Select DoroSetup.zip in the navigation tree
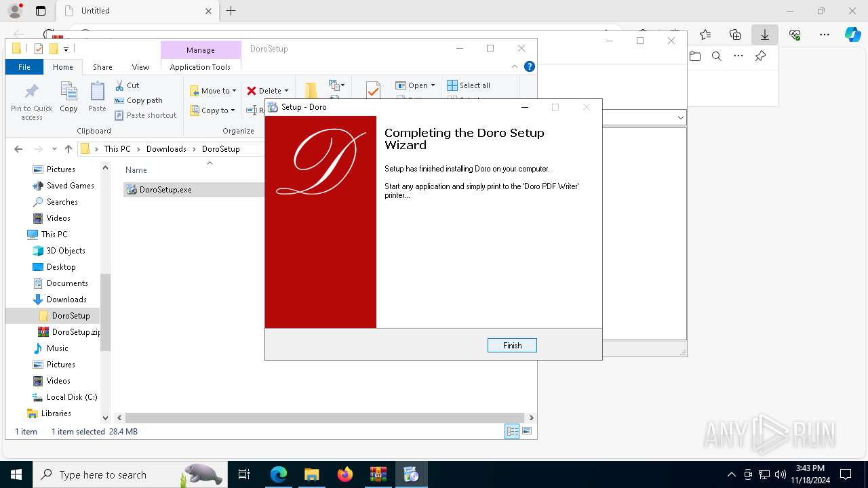 tap(69, 332)
